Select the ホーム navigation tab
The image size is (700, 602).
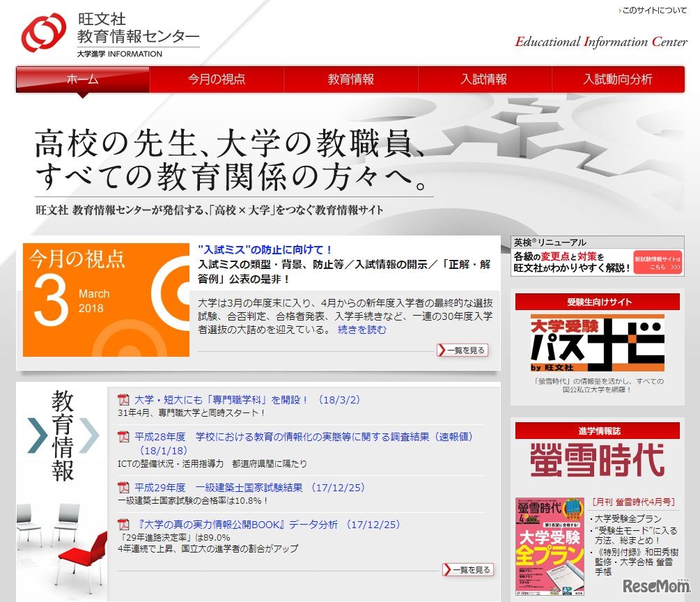pos(83,79)
